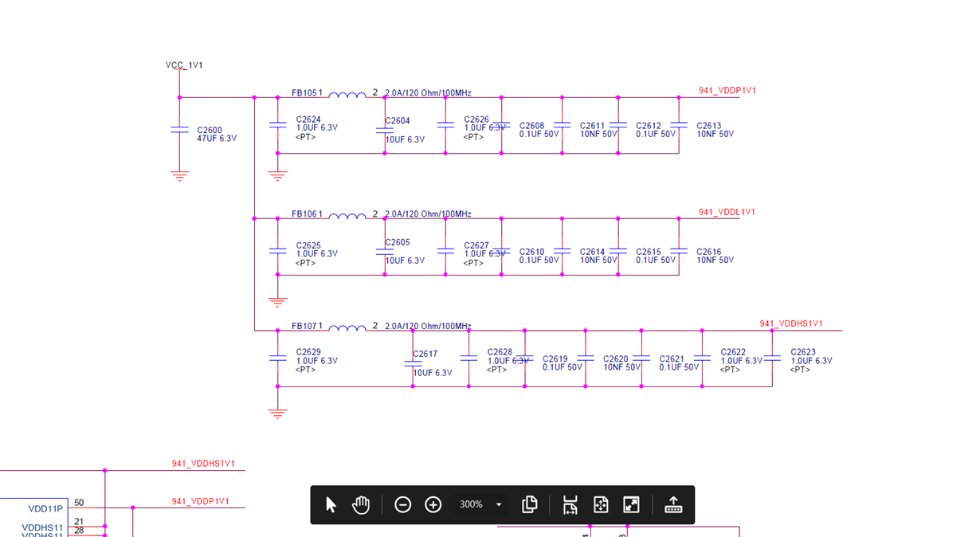Screen dimensions: 980x537
Task: Click capacitor label C2610
Action: (x=531, y=252)
